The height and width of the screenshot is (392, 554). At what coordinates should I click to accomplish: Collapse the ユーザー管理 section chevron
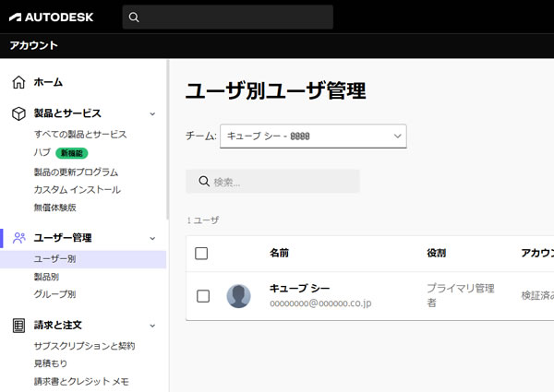click(x=152, y=238)
